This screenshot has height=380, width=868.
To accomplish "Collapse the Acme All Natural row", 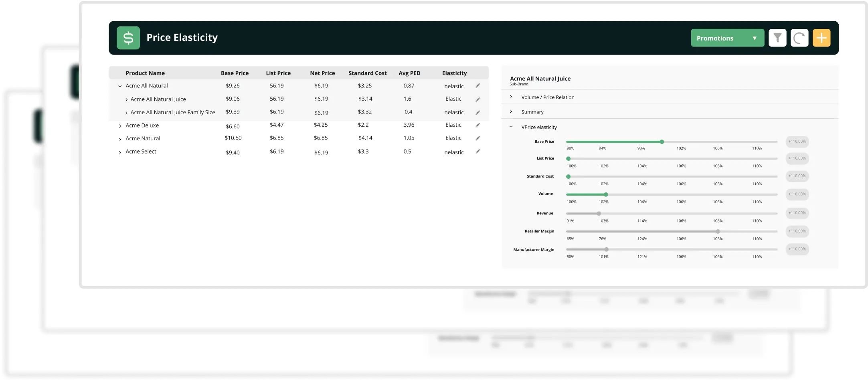I will pyautogui.click(x=120, y=86).
